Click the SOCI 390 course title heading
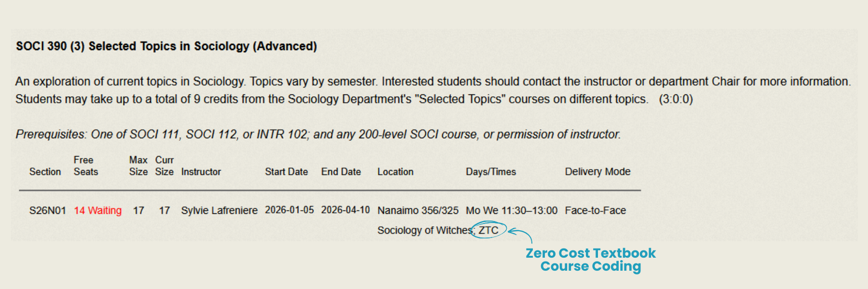This screenshot has height=289, width=868. click(x=166, y=46)
